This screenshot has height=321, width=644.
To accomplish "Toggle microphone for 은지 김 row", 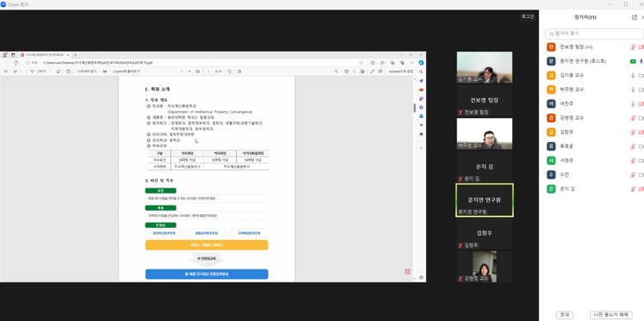I will (633, 189).
